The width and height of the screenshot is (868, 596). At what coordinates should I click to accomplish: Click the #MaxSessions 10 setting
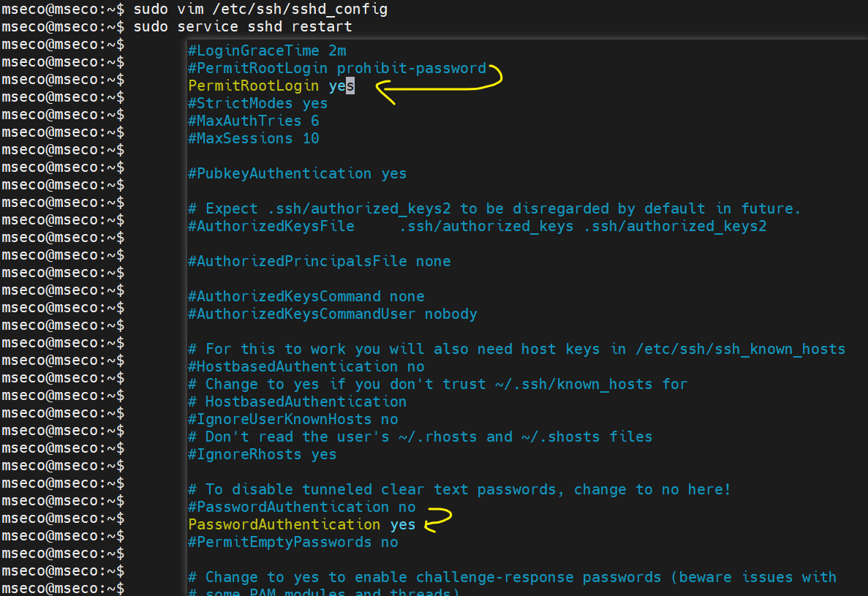(253, 138)
